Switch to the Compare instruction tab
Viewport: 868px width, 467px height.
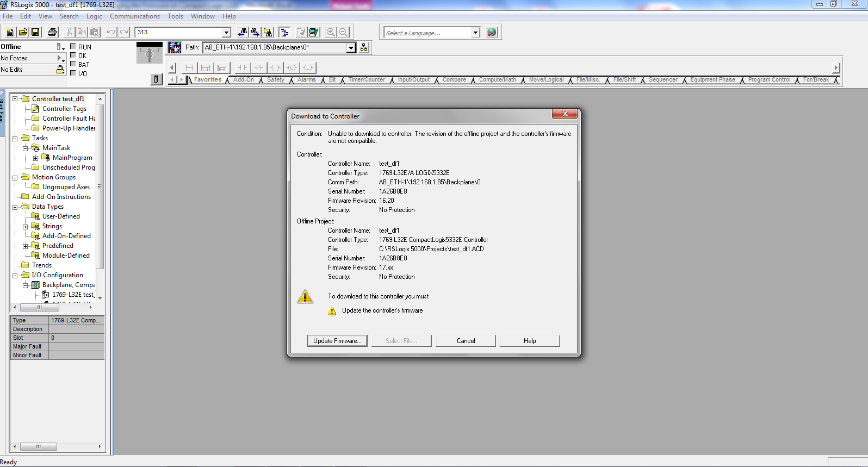tap(454, 80)
